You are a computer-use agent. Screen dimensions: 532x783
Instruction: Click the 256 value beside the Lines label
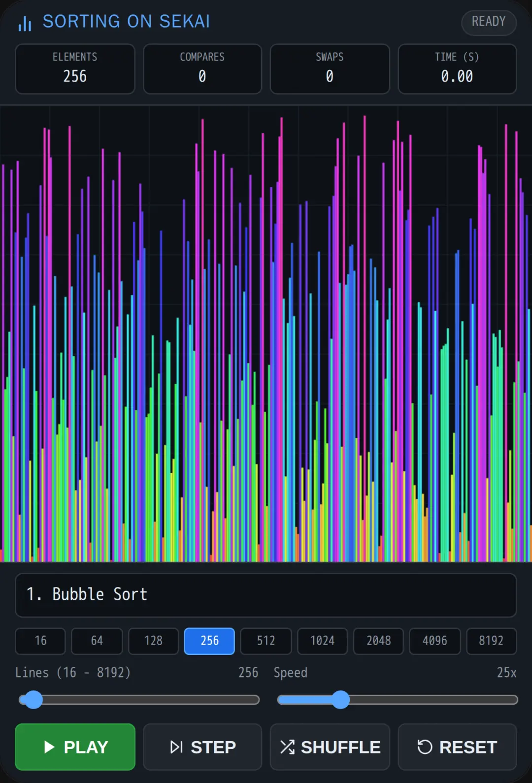pyautogui.click(x=248, y=673)
